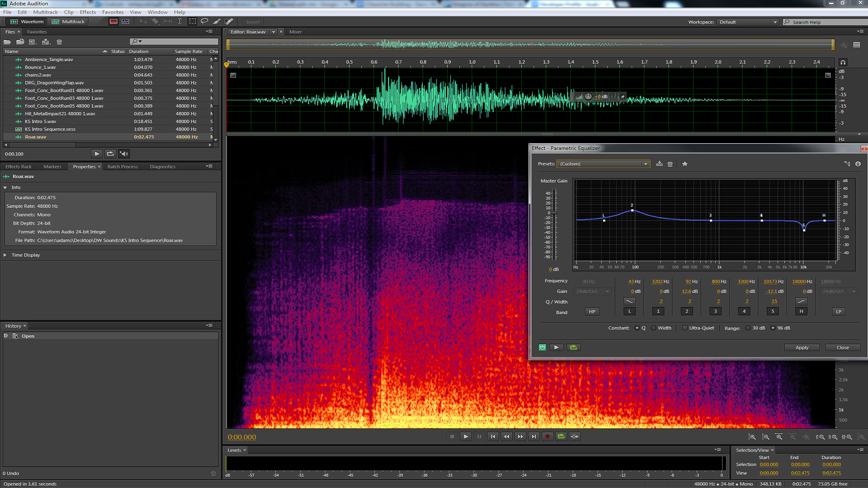Select the Spot Healing Brush tool

229,22
